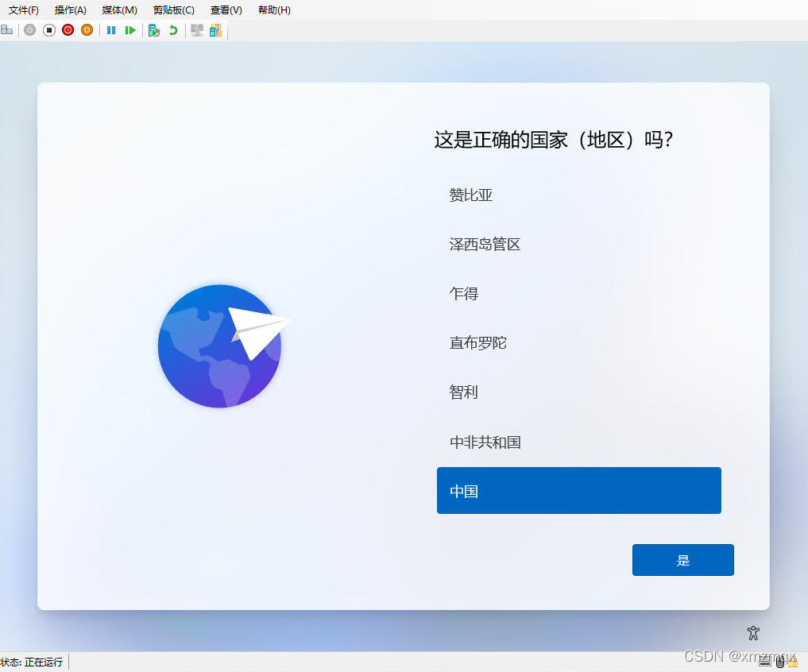Open the 文件(F) menu
Screen dimensions: 808x672
point(24,10)
